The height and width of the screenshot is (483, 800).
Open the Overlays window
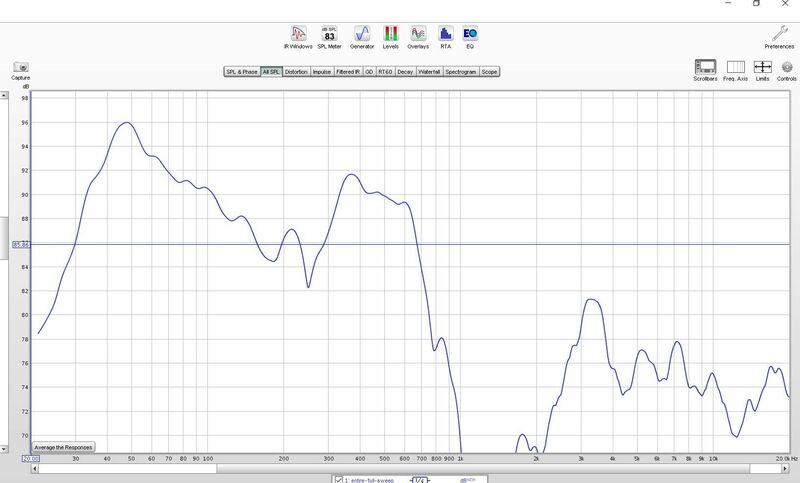pos(418,37)
